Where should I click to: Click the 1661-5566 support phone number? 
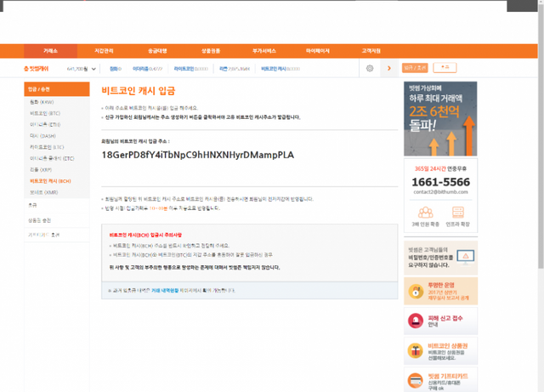coord(440,182)
